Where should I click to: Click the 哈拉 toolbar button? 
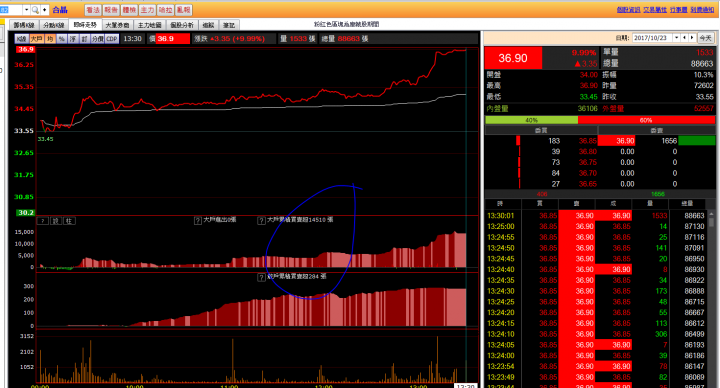pos(165,10)
